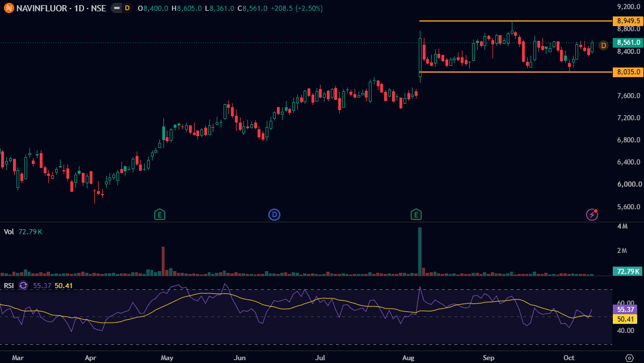
Task: Click the low value L8,361.0
Action: point(220,8)
